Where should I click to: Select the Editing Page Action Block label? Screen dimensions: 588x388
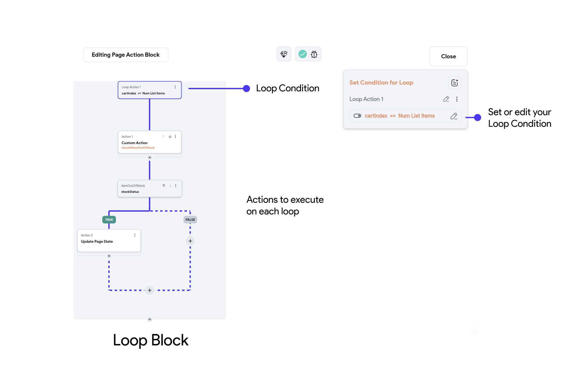pos(126,55)
